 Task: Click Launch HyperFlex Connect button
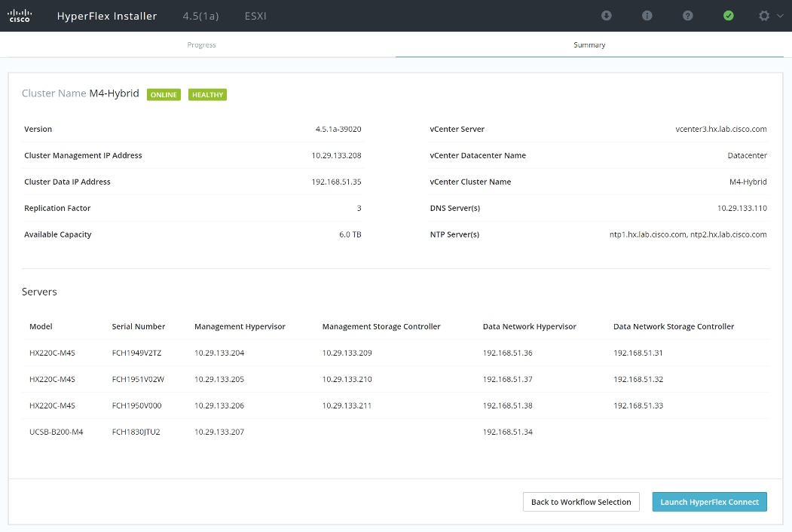coord(709,502)
